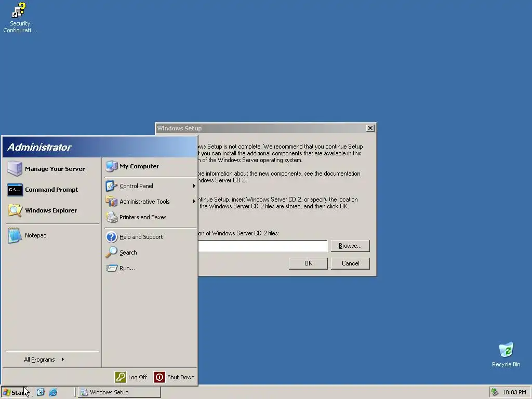Click the Log Off text
The width and height of the screenshot is (532, 399).
138,377
